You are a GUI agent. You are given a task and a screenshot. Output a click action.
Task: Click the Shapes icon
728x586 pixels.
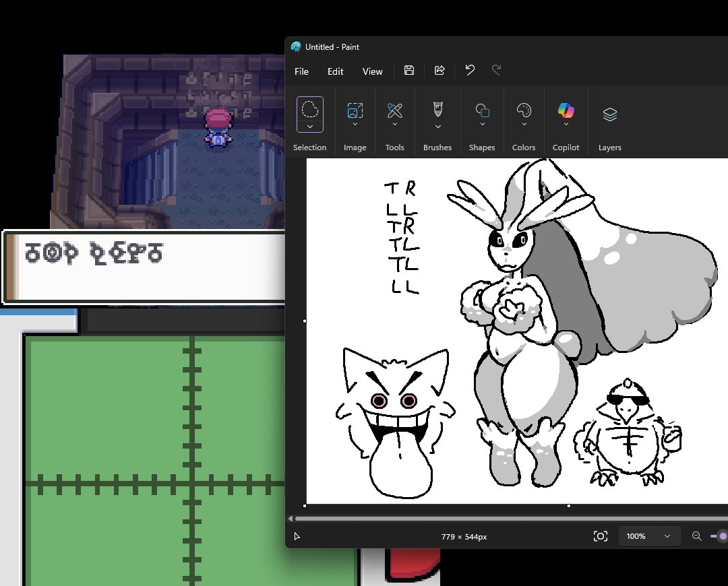(x=483, y=110)
